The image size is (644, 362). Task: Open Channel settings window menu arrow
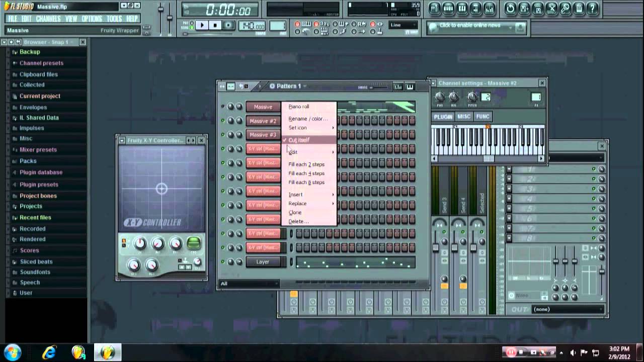pyautogui.click(x=433, y=83)
